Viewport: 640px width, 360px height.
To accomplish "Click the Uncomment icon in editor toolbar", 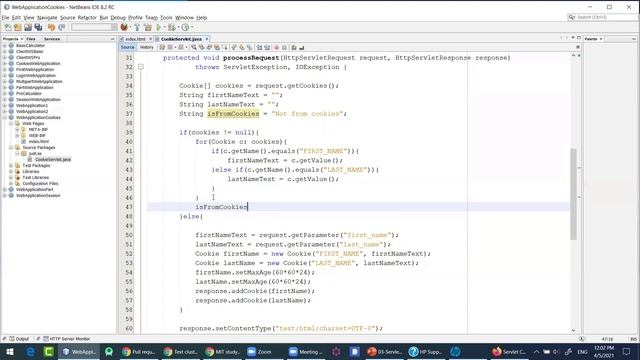I will (302, 47).
